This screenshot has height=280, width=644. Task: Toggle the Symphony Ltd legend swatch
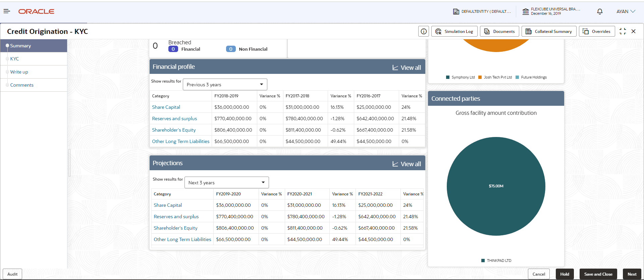448,77
